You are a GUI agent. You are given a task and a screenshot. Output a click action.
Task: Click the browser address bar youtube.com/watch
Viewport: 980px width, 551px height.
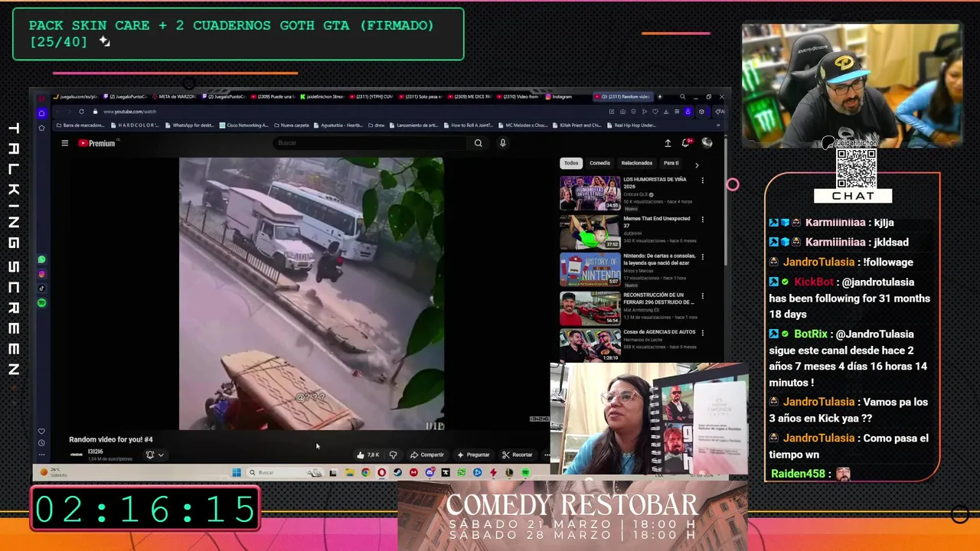[x=129, y=112]
